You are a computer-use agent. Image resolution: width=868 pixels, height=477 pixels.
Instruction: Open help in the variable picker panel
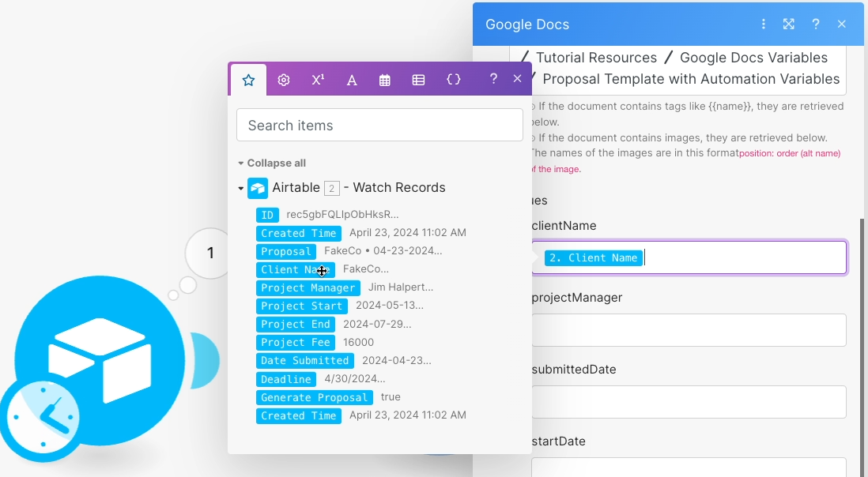(493, 79)
